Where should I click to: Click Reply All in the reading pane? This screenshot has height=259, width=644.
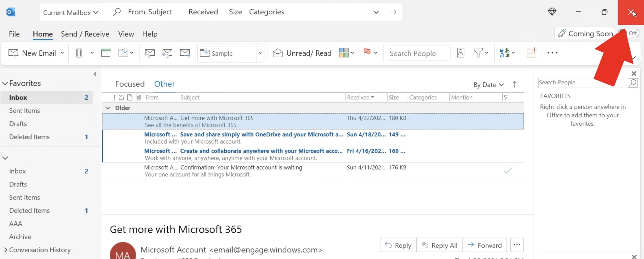click(x=439, y=245)
